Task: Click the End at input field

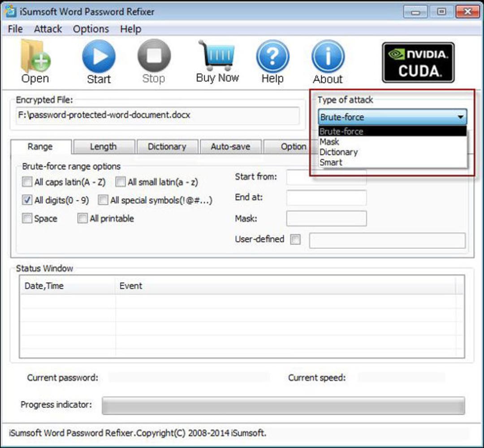Action: pos(327,198)
